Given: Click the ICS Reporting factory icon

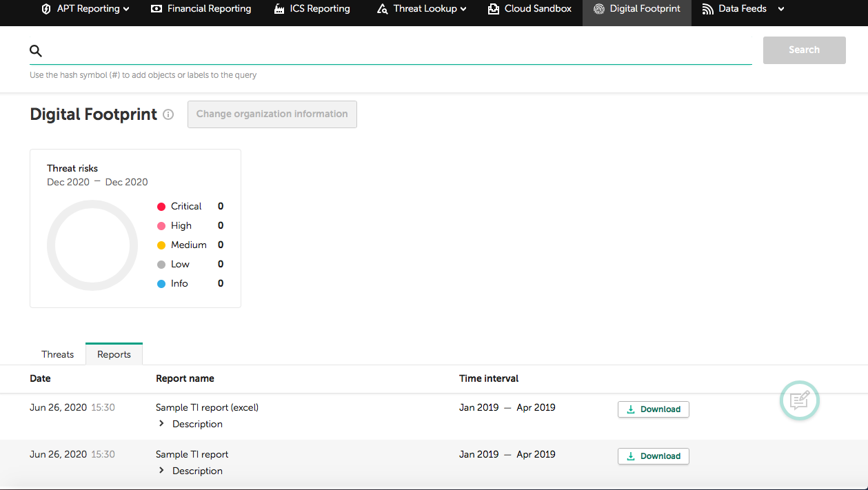Looking at the screenshot, I should pyautogui.click(x=279, y=10).
